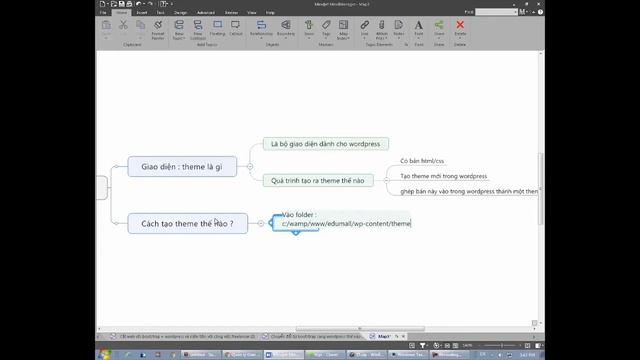
Task: Switch to the Design ribbon tab
Action: pos(180,13)
